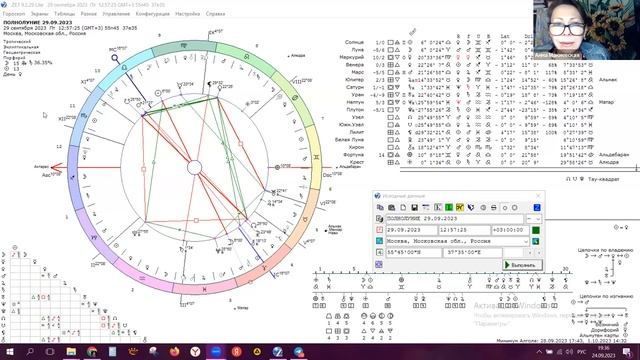
Task: Click the date field 29.09.2023
Action: click(411, 230)
